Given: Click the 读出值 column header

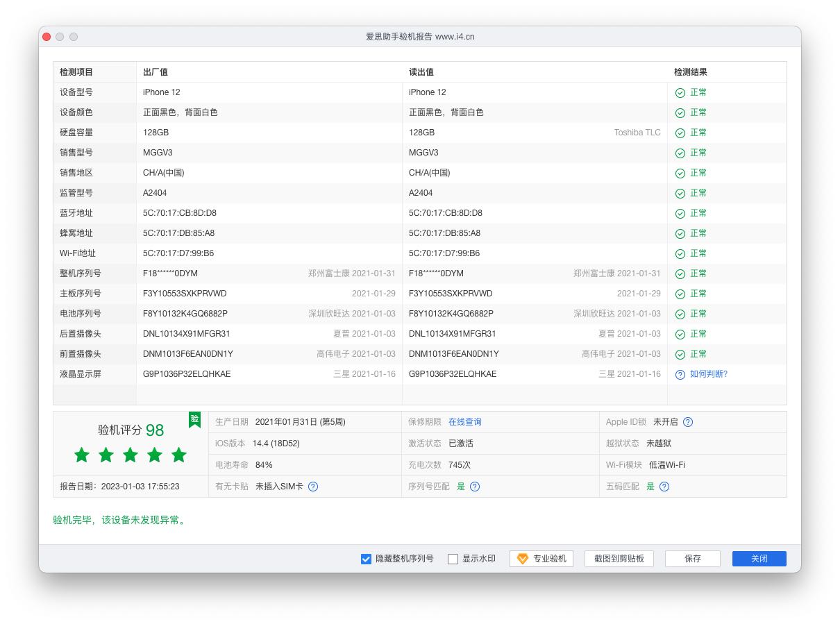Looking at the screenshot, I should (421, 72).
